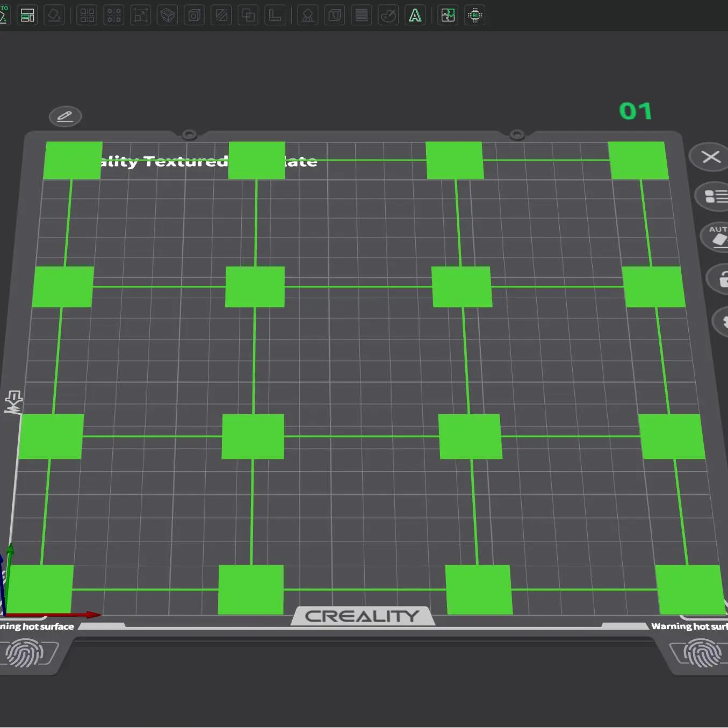Click the nozzle layer icon at plate left edge
This screenshot has width=728, height=728.
[x=14, y=402]
